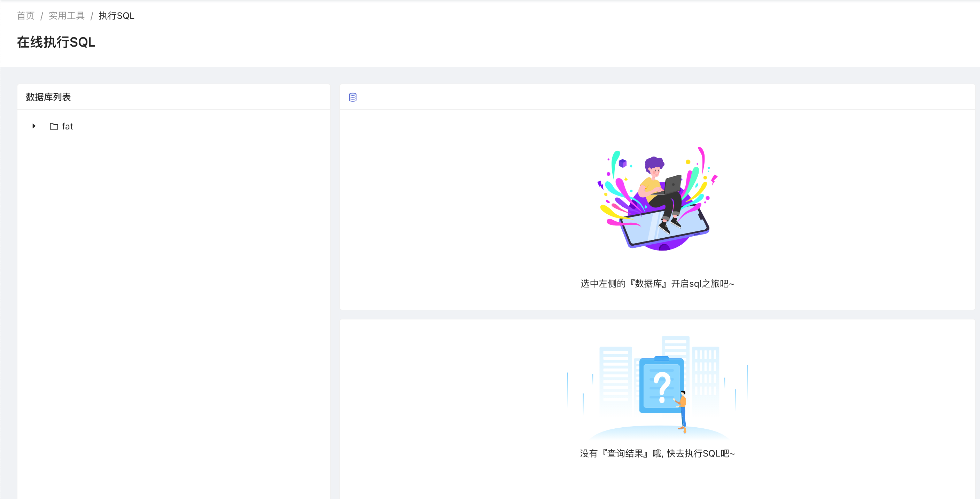Click the 在线执行SQL page heading
The image size is (980, 499).
click(56, 42)
